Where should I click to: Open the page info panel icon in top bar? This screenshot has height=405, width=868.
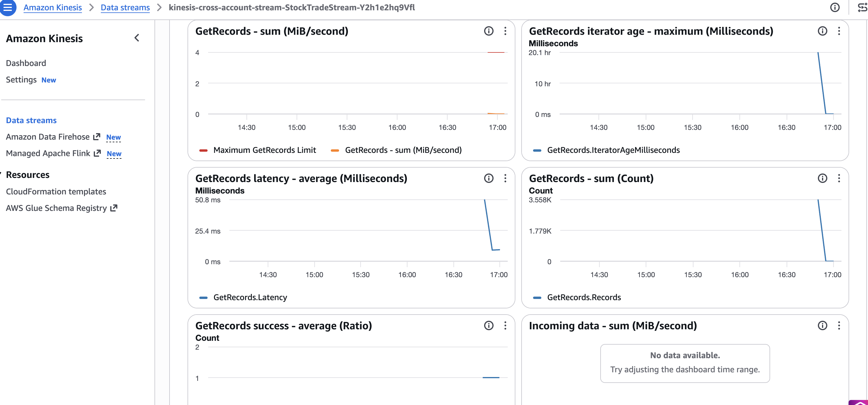pyautogui.click(x=835, y=7)
